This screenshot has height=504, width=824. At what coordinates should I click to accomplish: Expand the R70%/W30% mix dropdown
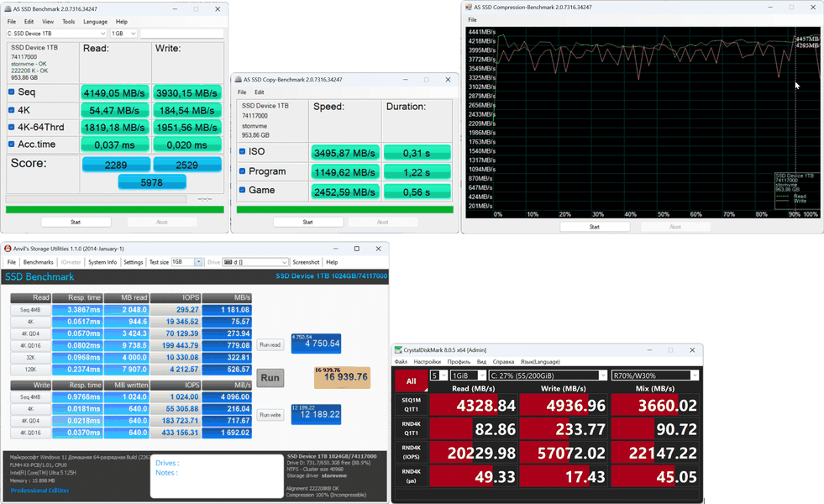655,375
